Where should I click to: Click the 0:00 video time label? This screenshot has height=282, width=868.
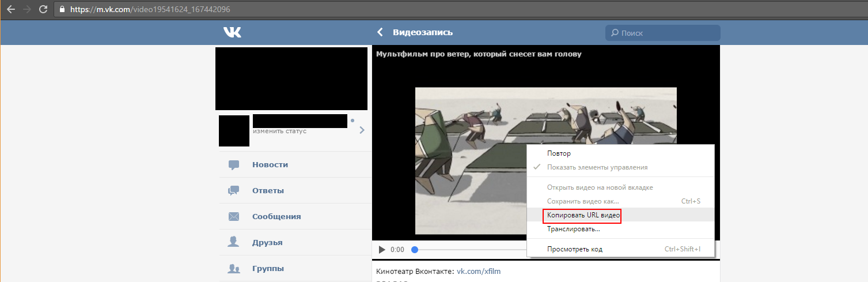pyautogui.click(x=397, y=250)
